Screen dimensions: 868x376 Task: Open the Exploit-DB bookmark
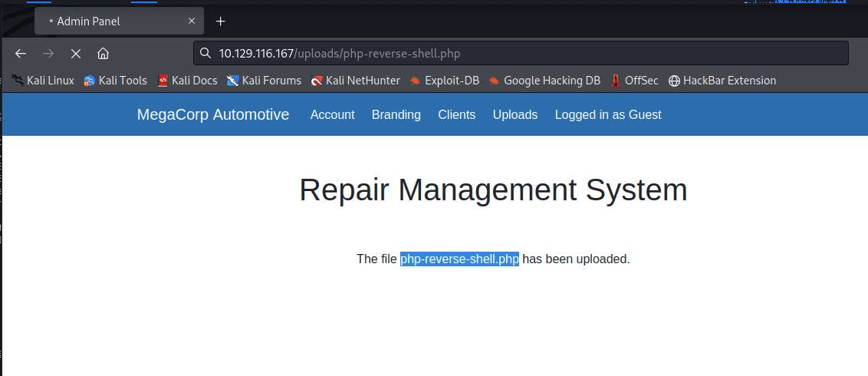[x=444, y=81]
